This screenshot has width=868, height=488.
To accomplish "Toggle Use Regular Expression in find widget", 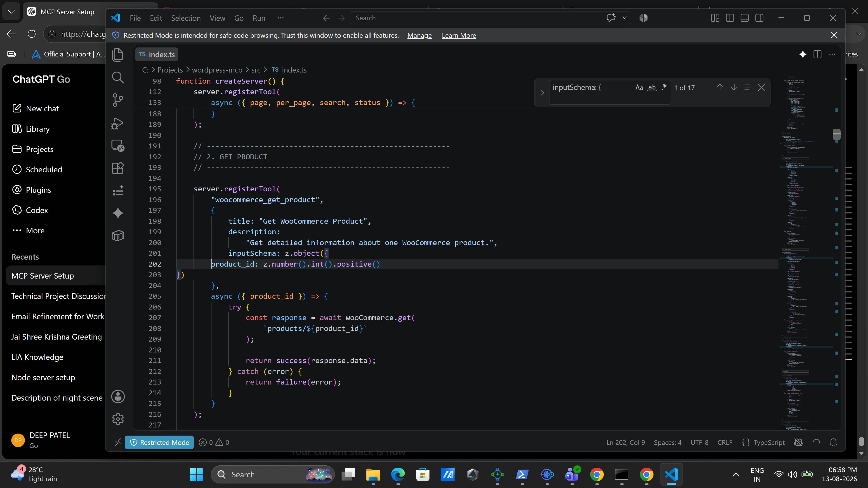I will point(664,88).
